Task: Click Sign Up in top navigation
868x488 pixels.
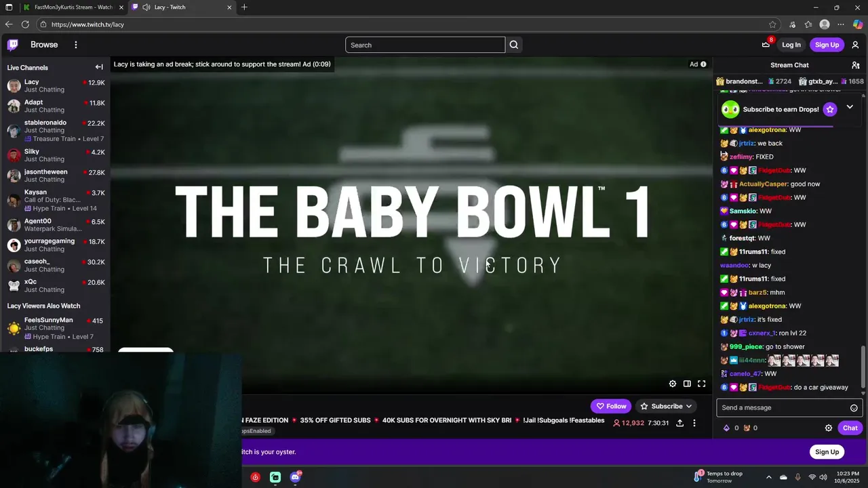Action: coord(827,45)
